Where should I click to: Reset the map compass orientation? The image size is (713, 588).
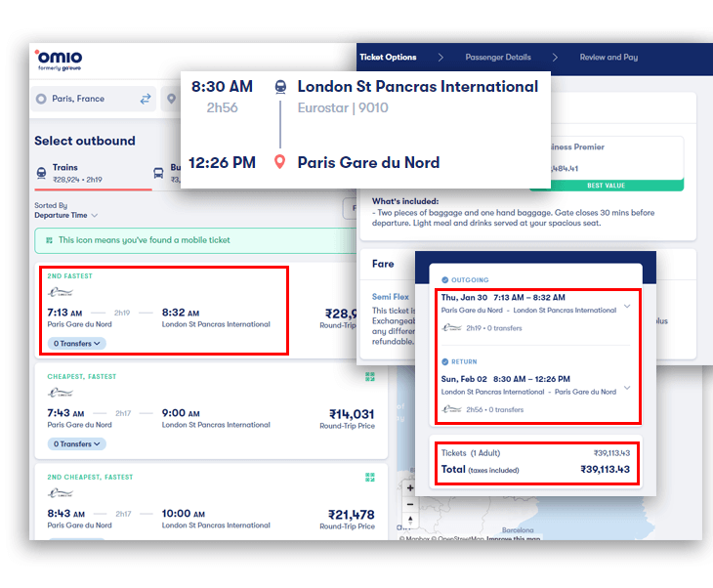pyautogui.click(x=410, y=520)
